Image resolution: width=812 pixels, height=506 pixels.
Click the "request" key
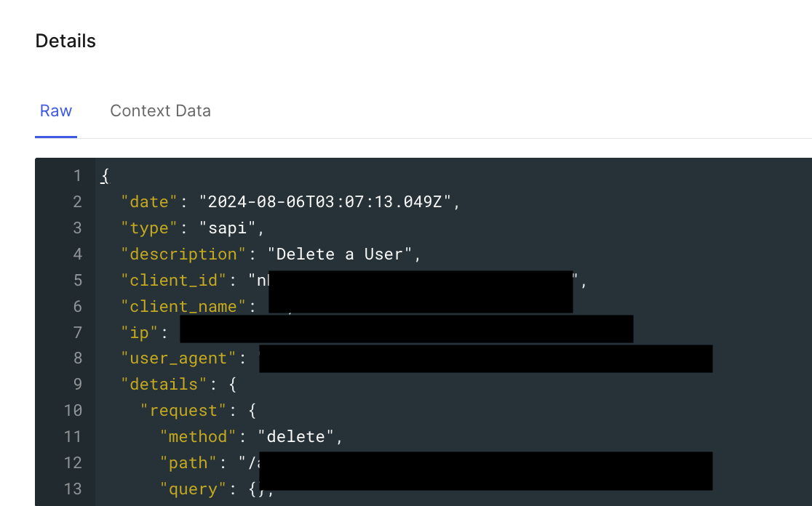183,410
